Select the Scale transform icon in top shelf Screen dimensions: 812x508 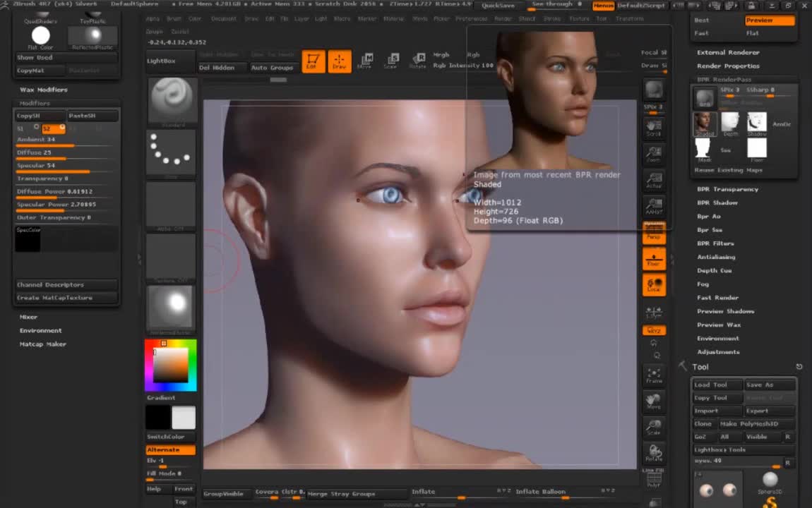[x=391, y=61]
